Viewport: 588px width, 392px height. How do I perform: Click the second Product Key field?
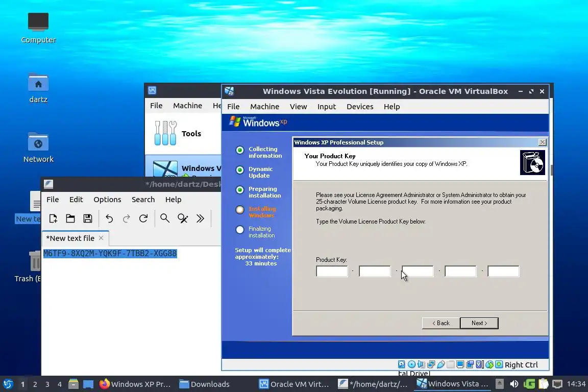pyautogui.click(x=375, y=271)
